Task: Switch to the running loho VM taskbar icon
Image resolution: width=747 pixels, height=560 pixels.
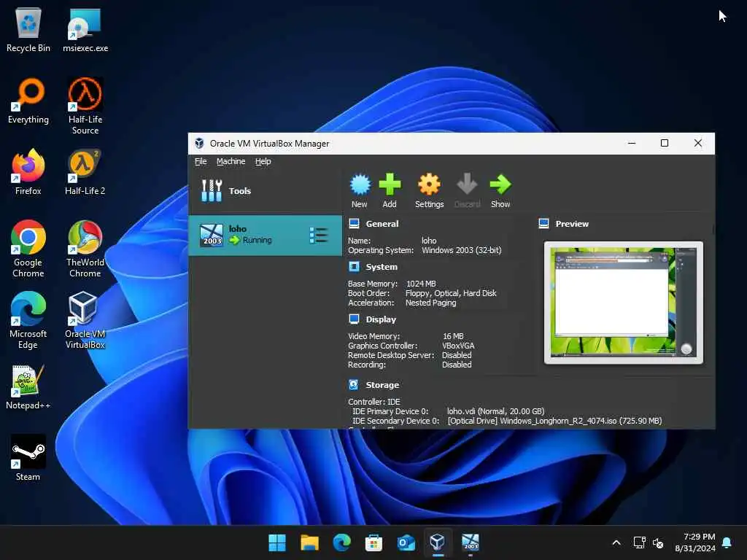Action: click(x=471, y=542)
